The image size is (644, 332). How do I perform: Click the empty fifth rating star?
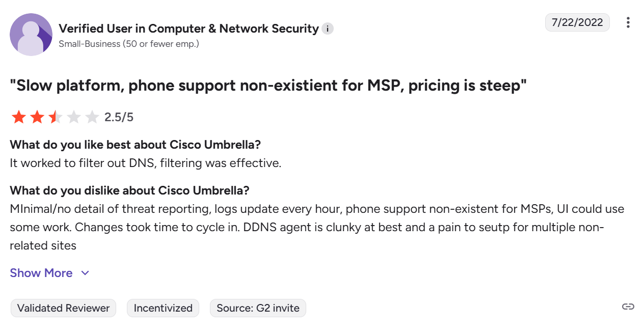tap(92, 118)
